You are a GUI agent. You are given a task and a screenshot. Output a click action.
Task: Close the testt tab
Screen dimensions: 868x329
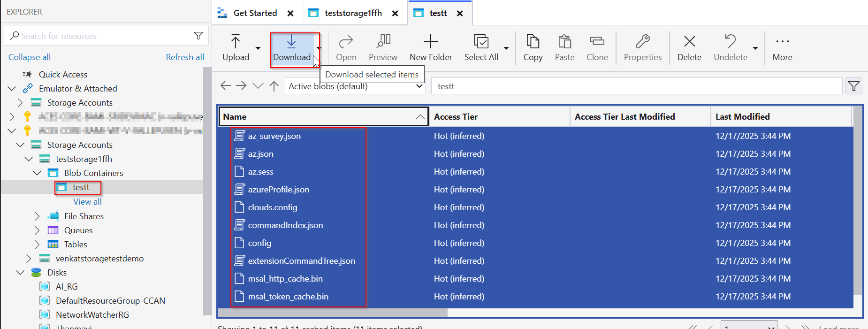(x=460, y=13)
